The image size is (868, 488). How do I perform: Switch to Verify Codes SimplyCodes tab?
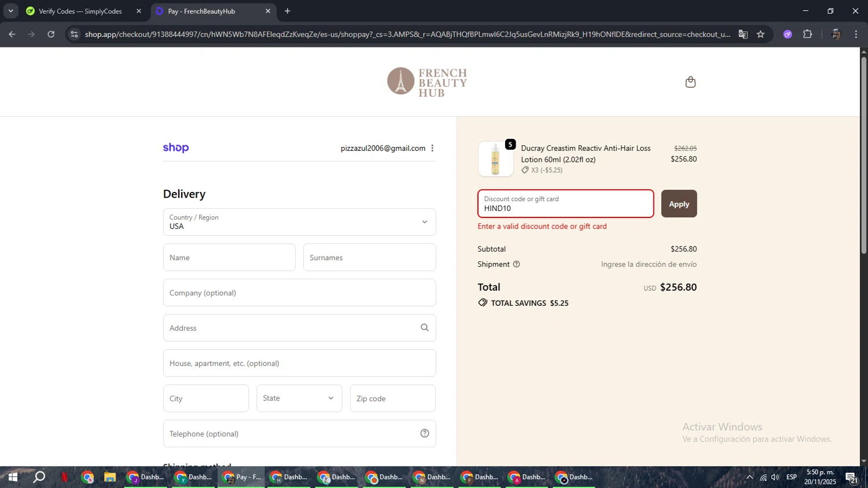click(80, 11)
